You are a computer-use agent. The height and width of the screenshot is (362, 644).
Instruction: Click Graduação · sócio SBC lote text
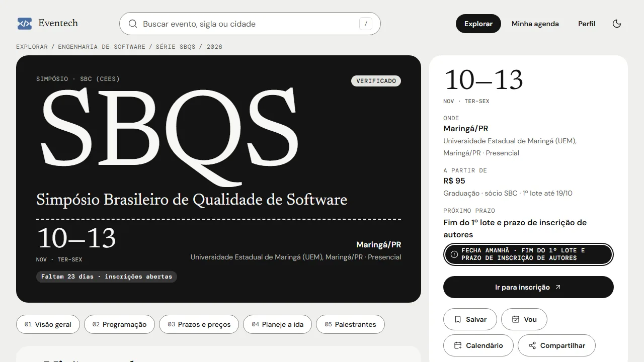508,193
